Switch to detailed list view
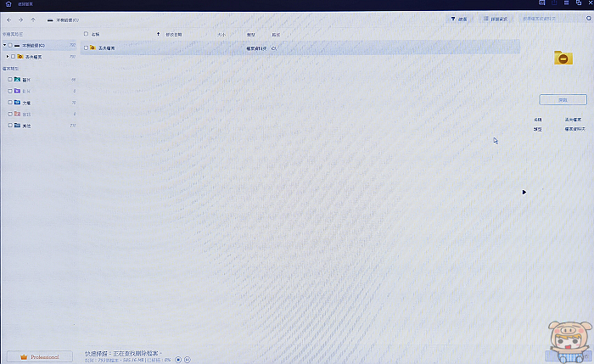 pos(495,18)
